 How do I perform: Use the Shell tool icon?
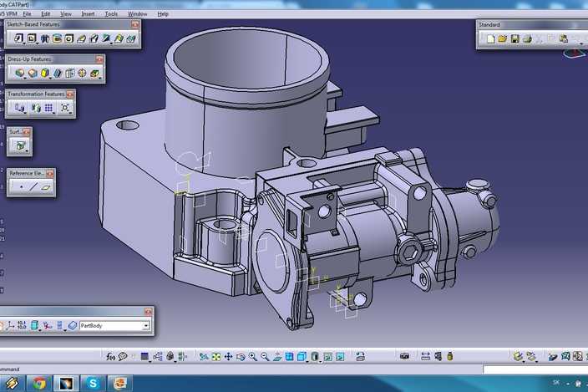pyautogui.click(x=58, y=74)
